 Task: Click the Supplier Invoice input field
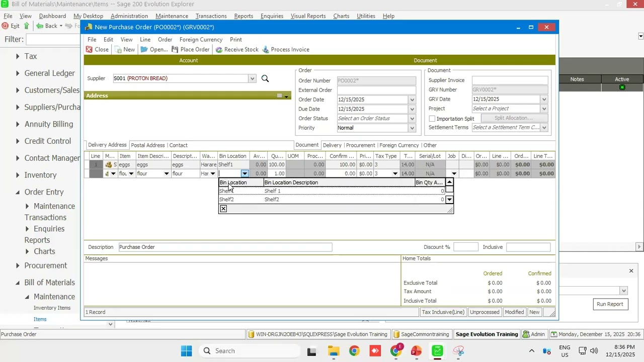click(510, 80)
